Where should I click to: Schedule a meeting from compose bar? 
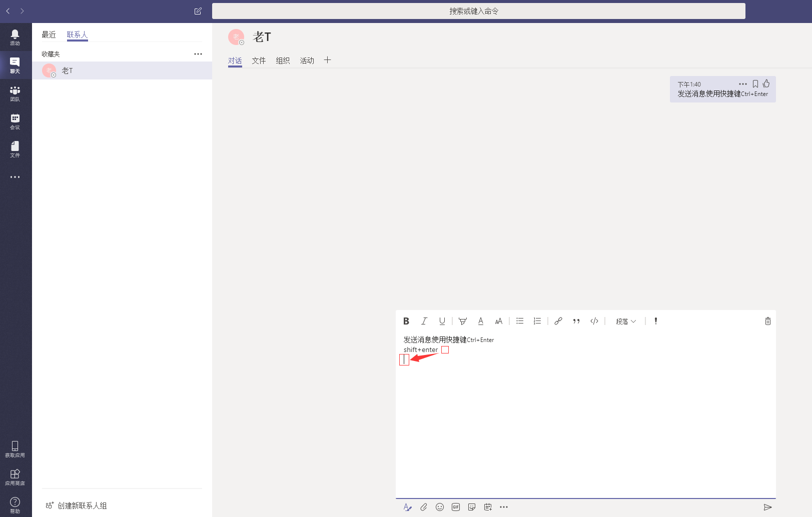click(488, 507)
